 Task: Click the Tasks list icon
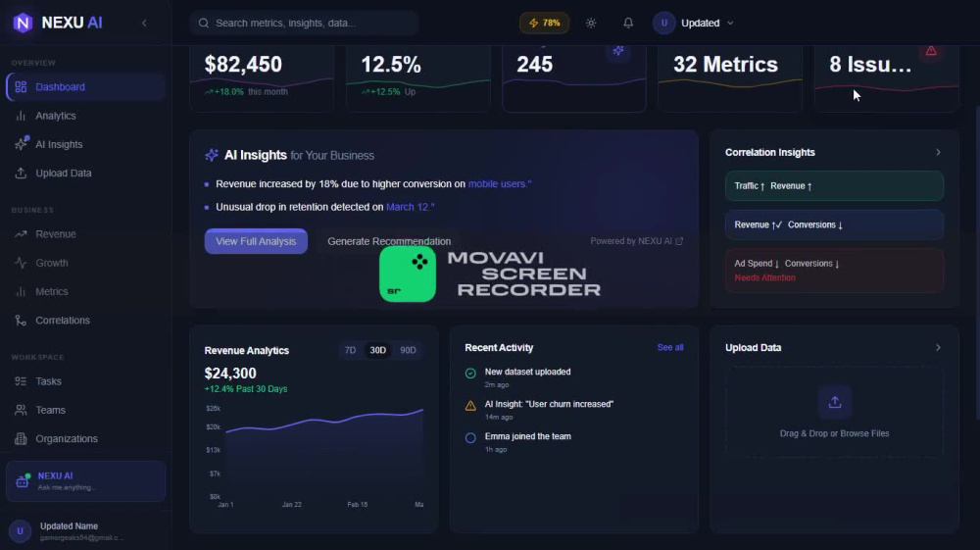tap(21, 381)
